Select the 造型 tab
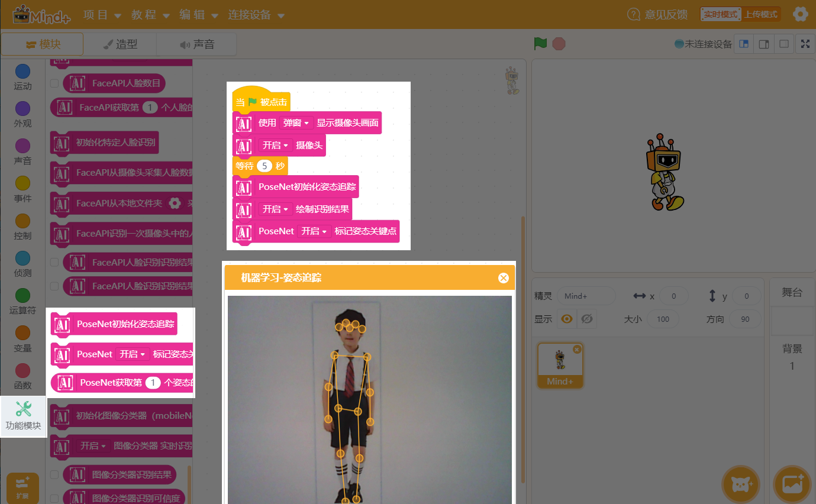This screenshot has height=504, width=816. pos(120,44)
